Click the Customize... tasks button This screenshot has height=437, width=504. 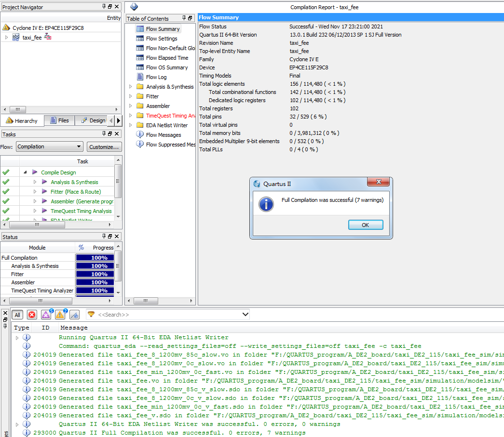click(x=104, y=146)
